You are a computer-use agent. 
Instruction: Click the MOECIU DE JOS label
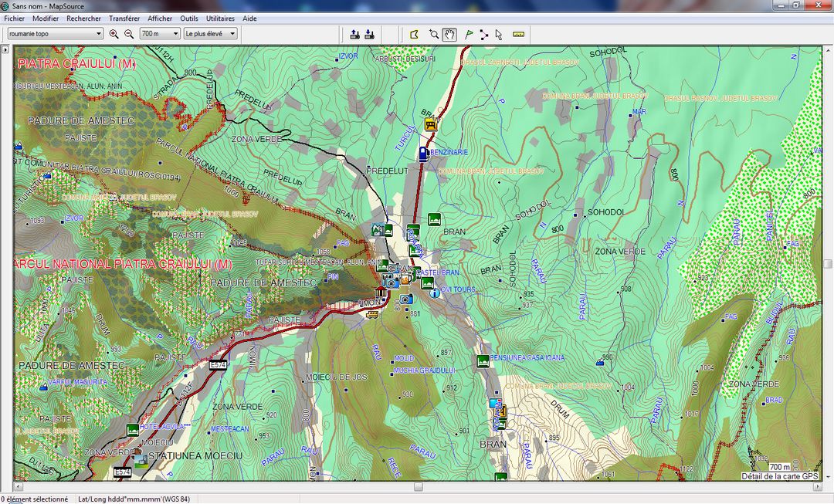pyautogui.click(x=337, y=377)
